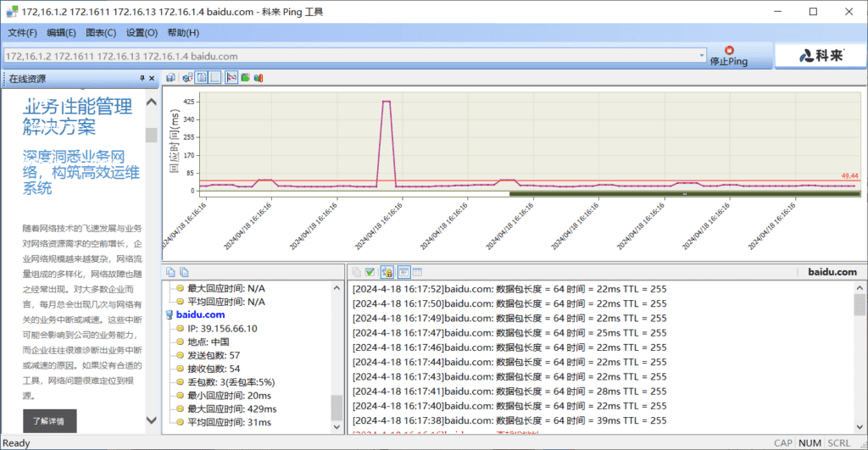The image size is (868, 450).
Task: Pin the 在线资源 panel
Action: pos(142,79)
